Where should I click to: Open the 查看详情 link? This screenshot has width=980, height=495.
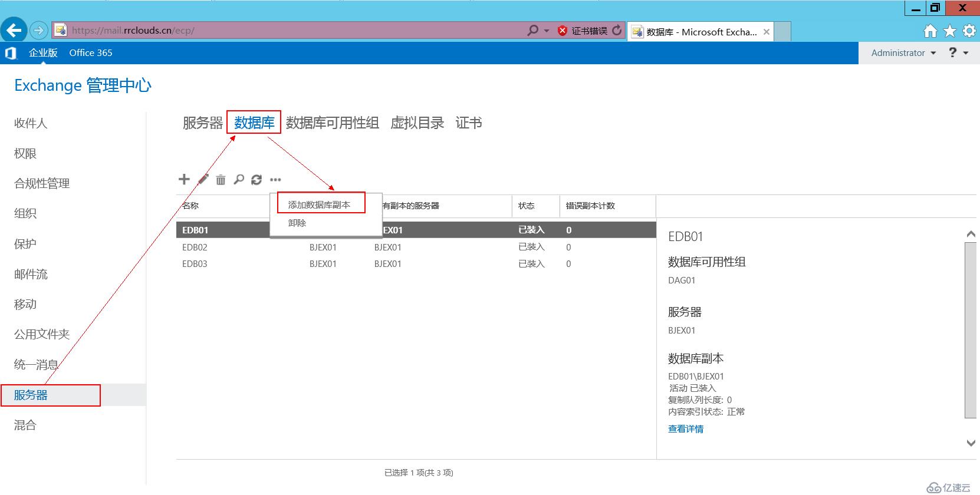(x=686, y=429)
